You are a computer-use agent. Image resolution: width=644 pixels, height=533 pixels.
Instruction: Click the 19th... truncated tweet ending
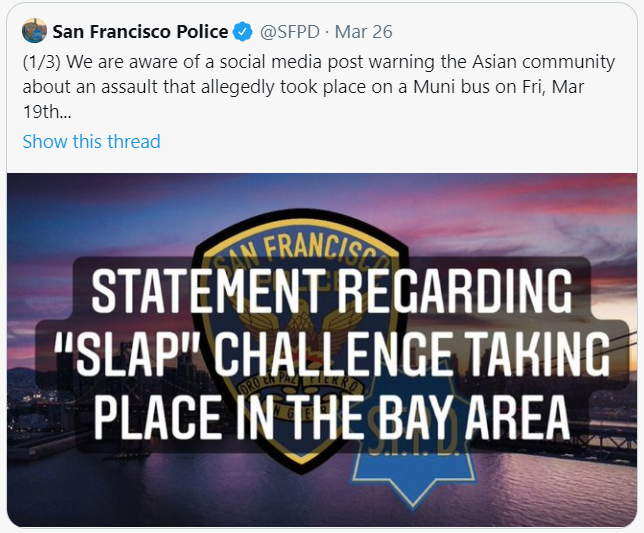[x=47, y=110]
